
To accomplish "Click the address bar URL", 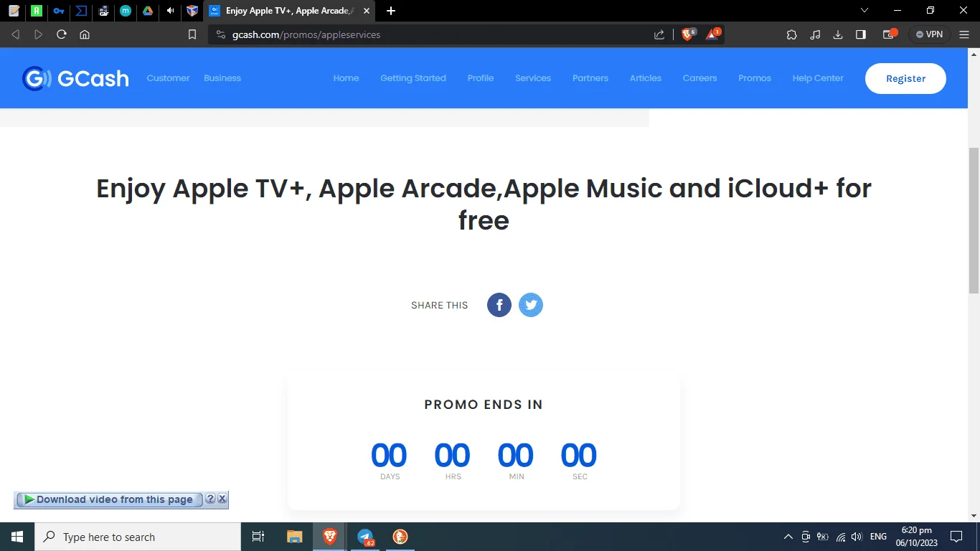I will coord(306,34).
